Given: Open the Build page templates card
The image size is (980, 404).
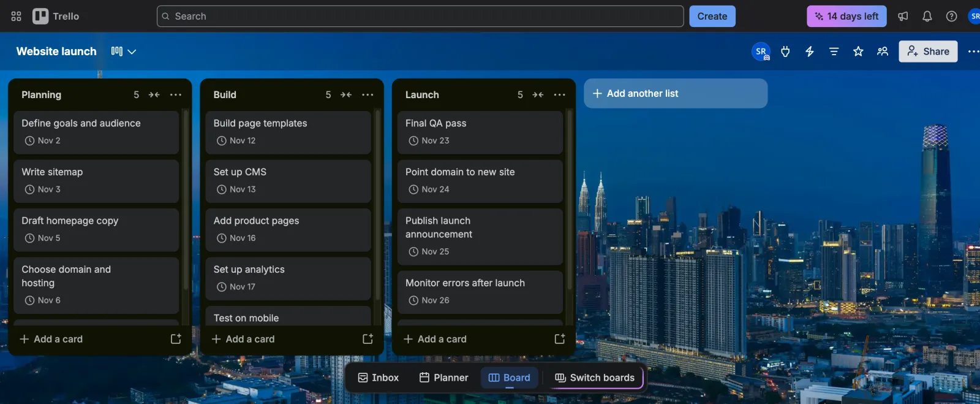Looking at the screenshot, I should [288, 132].
